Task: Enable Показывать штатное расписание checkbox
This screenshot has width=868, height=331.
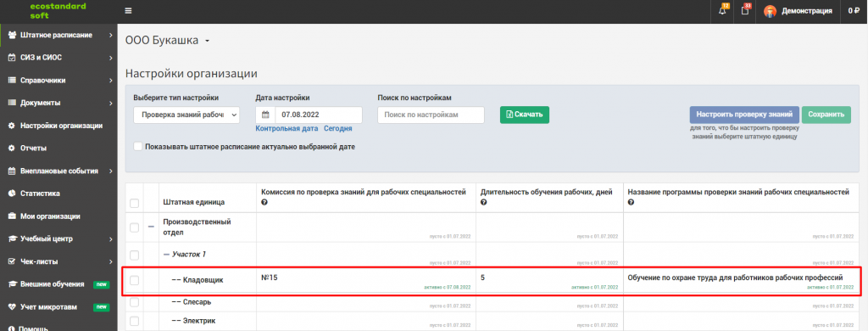Action: 138,147
